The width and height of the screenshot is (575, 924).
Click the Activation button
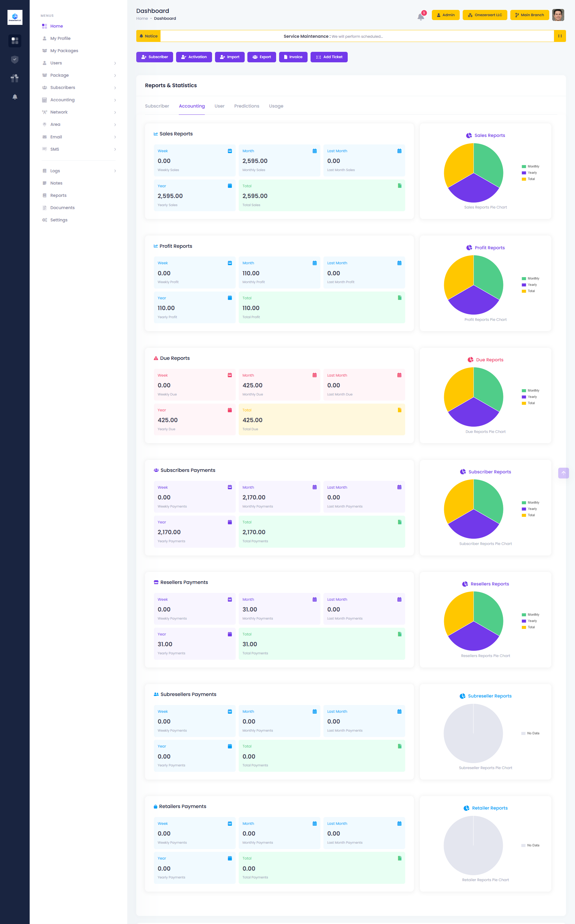coord(193,57)
